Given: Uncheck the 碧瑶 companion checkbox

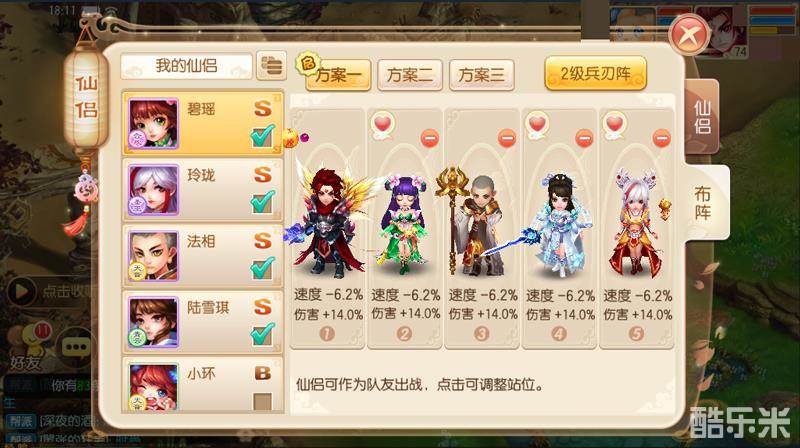Looking at the screenshot, I should click(x=263, y=137).
